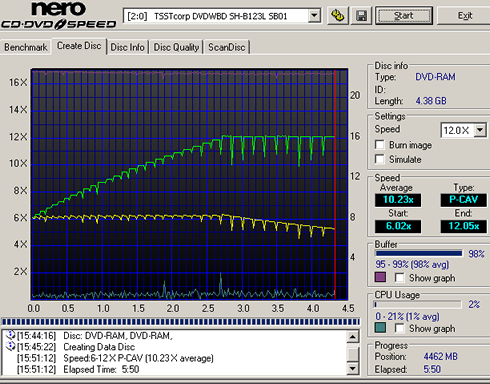This screenshot has height=384, width=490.
Task: Expand the 12.0X speed dropdown
Action: (x=480, y=129)
